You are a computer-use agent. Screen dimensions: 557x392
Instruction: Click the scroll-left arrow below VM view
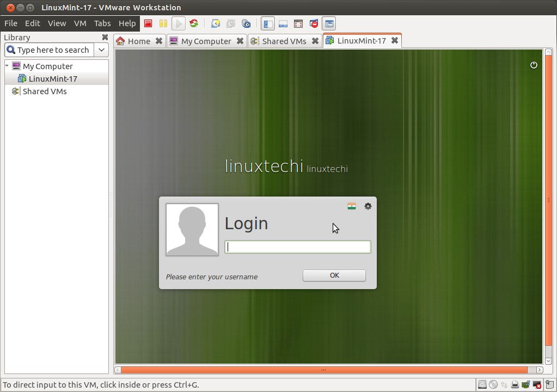[x=118, y=370]
